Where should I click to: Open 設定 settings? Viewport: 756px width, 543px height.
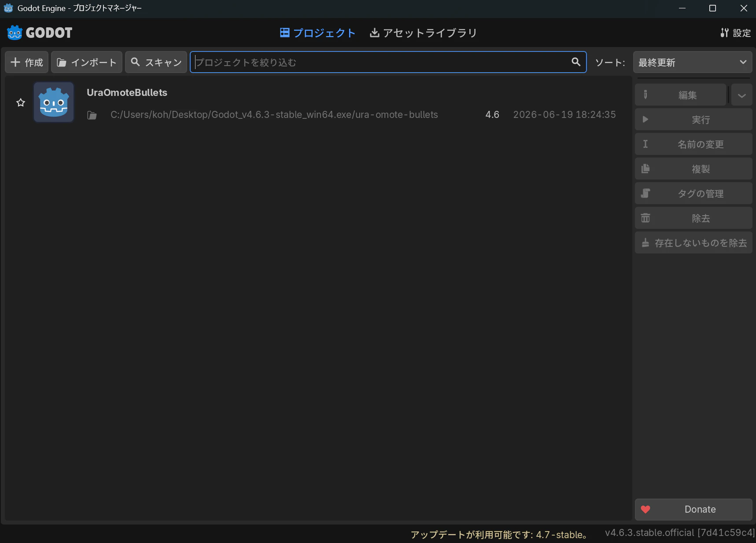pyautogui.click(x=735, y=33)
